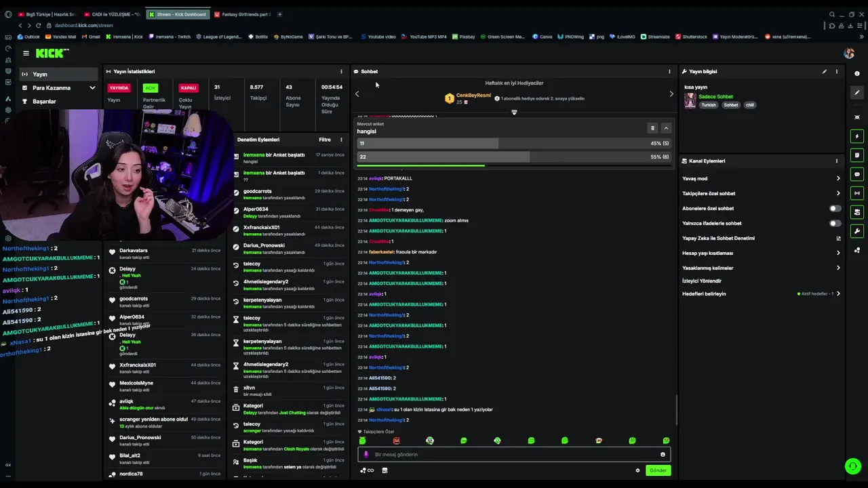Open chat settings gear icon
Screen dimensions: 868x488
pyautogui.click(x=637, y=470)
